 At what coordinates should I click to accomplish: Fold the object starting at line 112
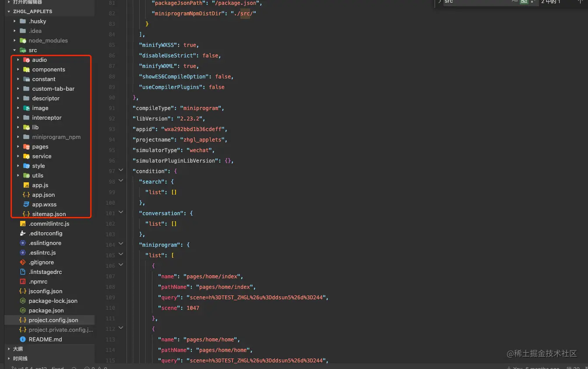[121, 328]
